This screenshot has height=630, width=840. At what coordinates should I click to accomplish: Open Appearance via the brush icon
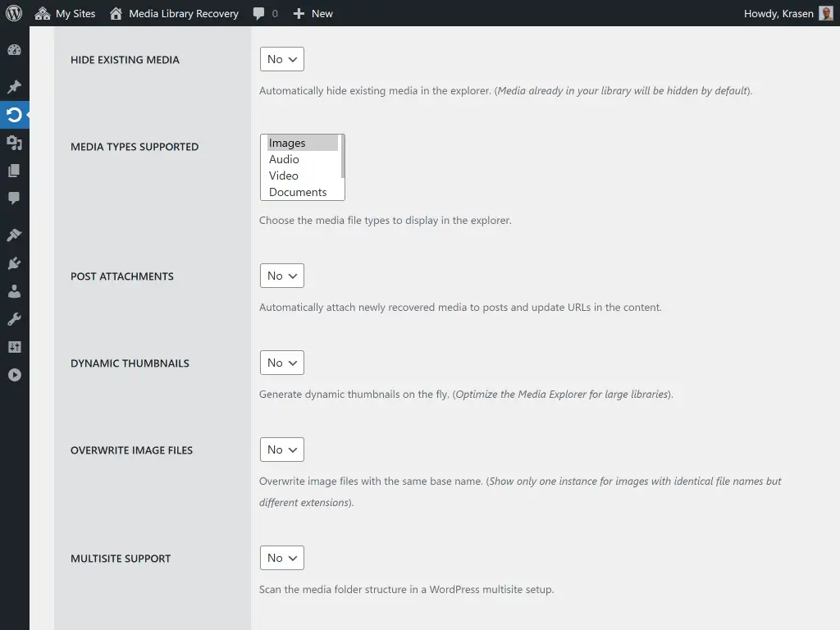(x=14, y=235)
